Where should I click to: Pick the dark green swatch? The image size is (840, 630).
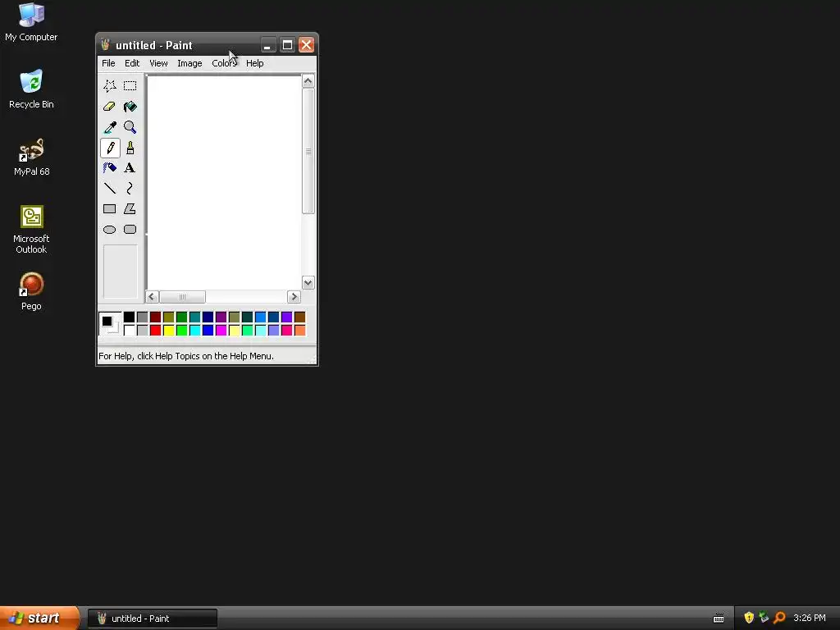[181, 317]
